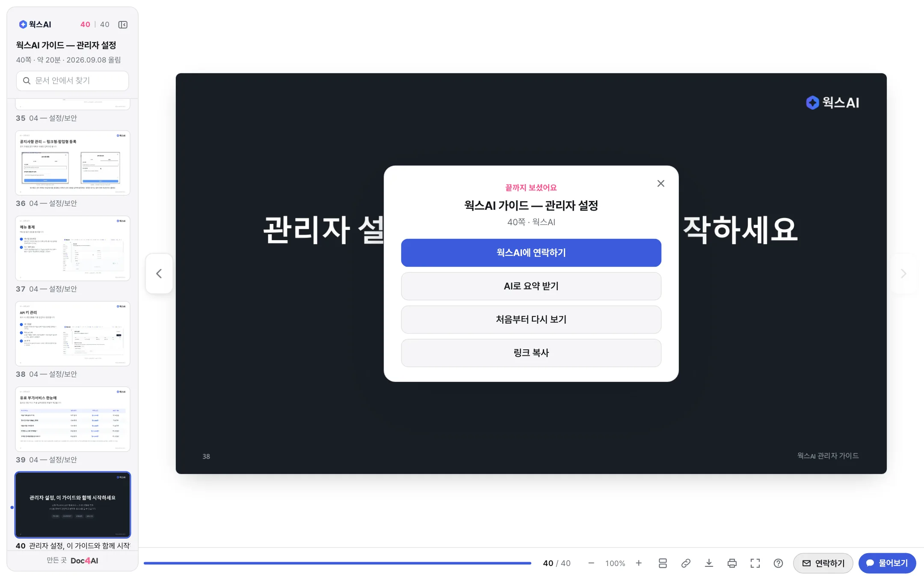Click dialog subtitle 40쪽 · 웍스AI
This screenshot has height=578, width=924.
tap(531, 222)
